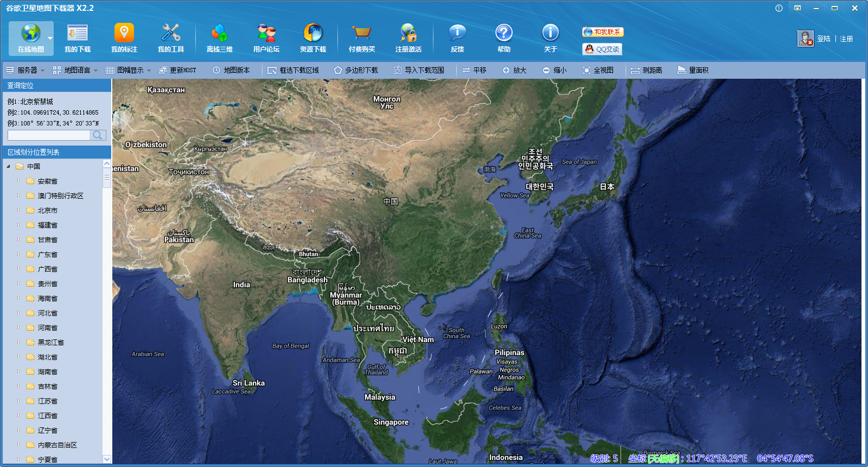Select 框选下载区域 box selection tool
Viewport: 868px width, 467px height.
(x=293, y=70)
